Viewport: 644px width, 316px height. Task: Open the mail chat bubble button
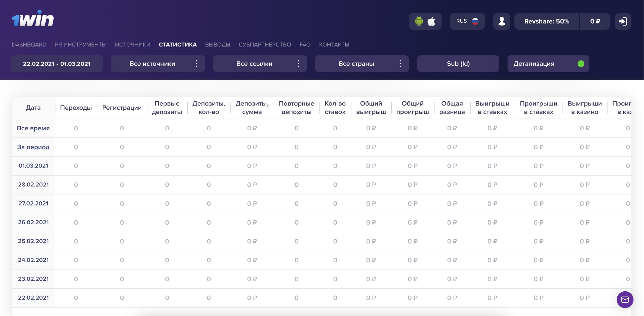click(625, 299)
